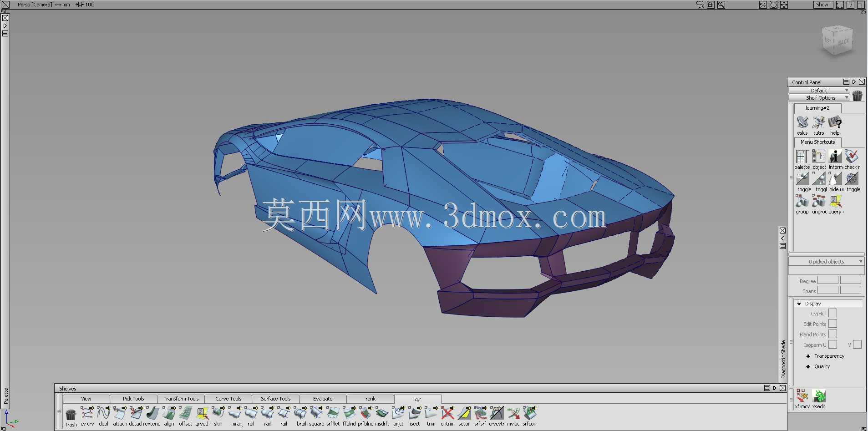This screenshot has height=431, width=868.
Task: Switch to the Evaluate shelf tab
Action: (323, 399)
